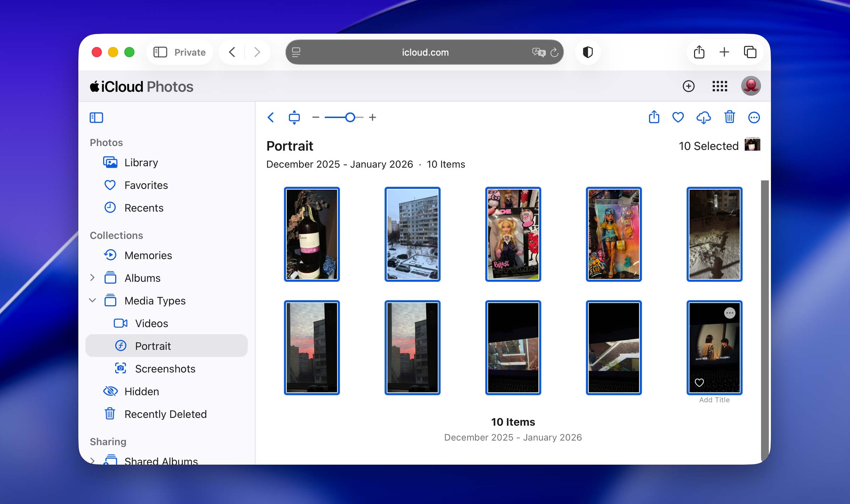The width and height of the screenshot is (850, 504).
Task: Show Safari tab overview
Action: (x=750, y=52)
